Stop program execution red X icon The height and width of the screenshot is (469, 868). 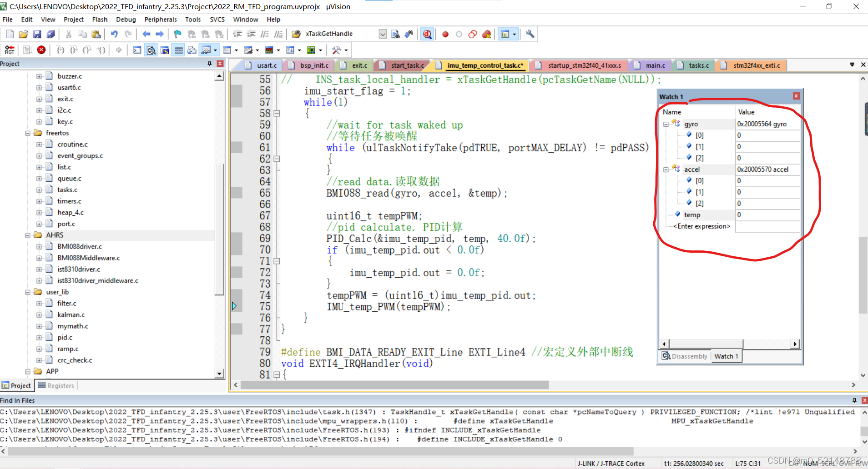coord(41,50)
